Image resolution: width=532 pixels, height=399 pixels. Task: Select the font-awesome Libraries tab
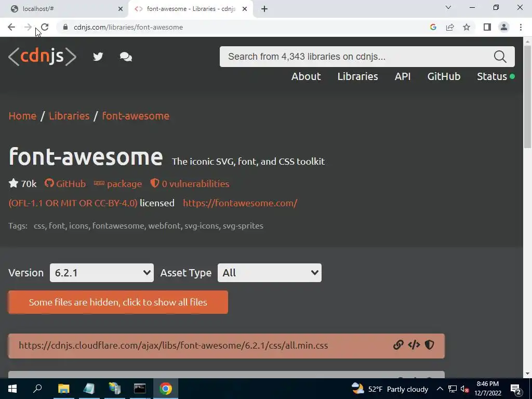coord(190,9)
